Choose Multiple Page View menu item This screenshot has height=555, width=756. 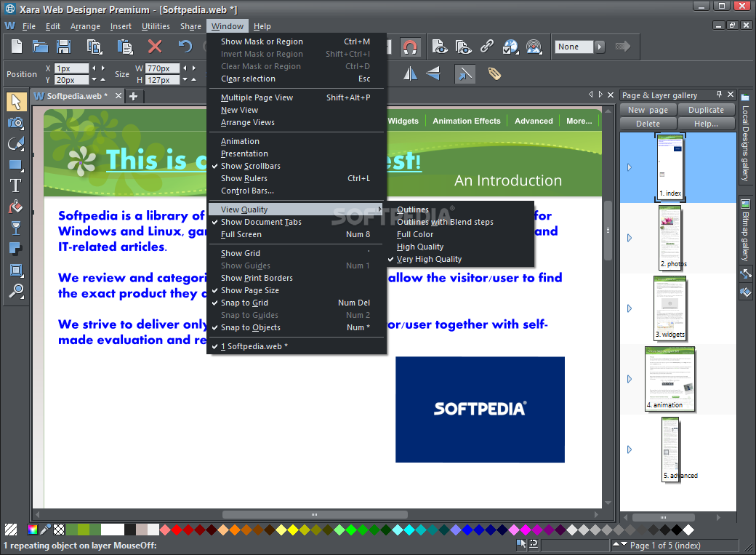tap(297, 97)
